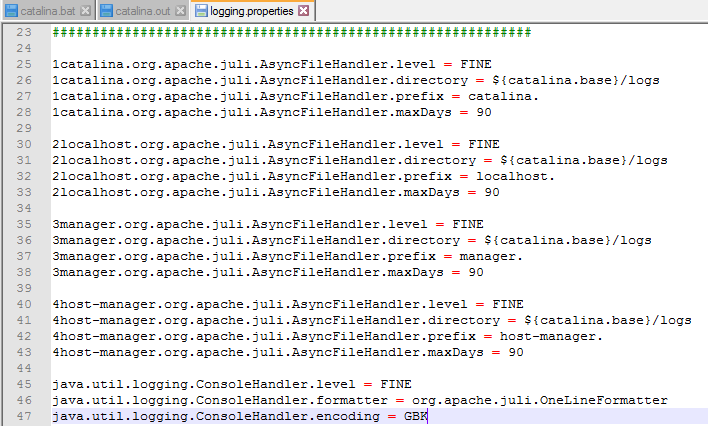Screen dimensions: 708x426
Task: Click the 'localhost.' prefix value on line 32
Action: pyautogui.click(x=516, y=176)
